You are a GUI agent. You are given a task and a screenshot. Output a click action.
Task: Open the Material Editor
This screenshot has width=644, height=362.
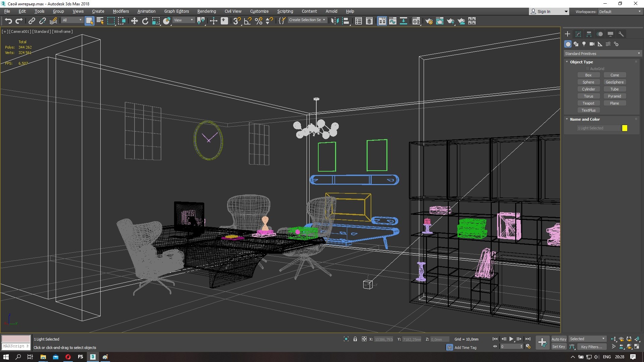pyautogui.click(x=416, y=21)
